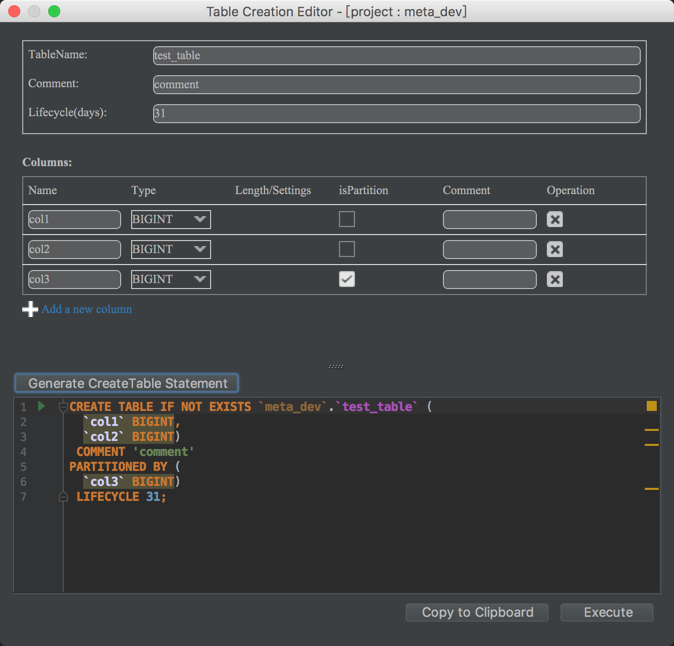Change col3 data type dropdown

(171, 279)
